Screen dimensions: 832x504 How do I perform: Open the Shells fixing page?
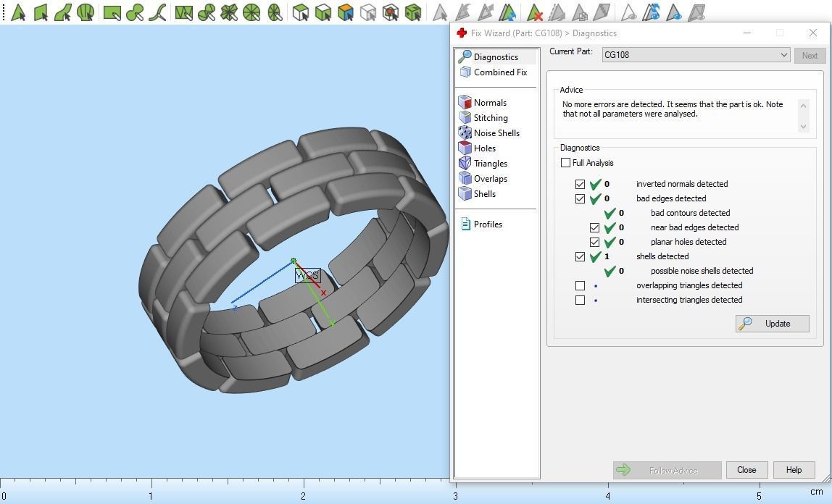coord(477,193)
